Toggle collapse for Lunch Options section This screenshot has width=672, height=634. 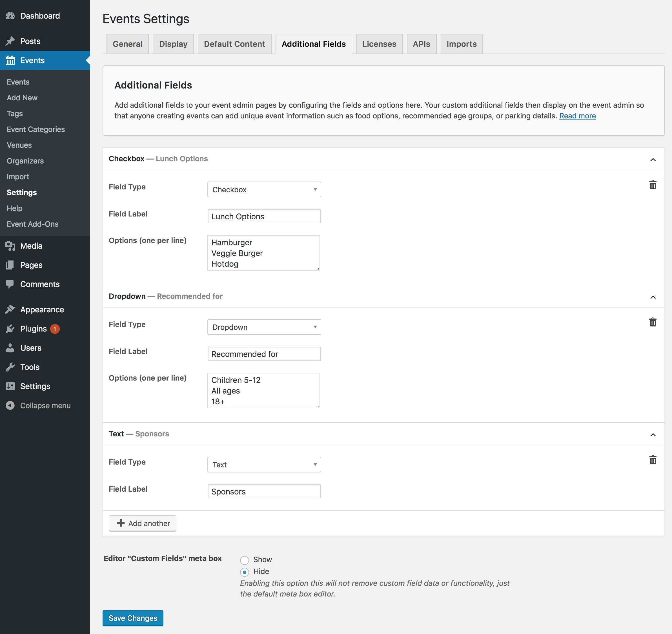[653, 158]
